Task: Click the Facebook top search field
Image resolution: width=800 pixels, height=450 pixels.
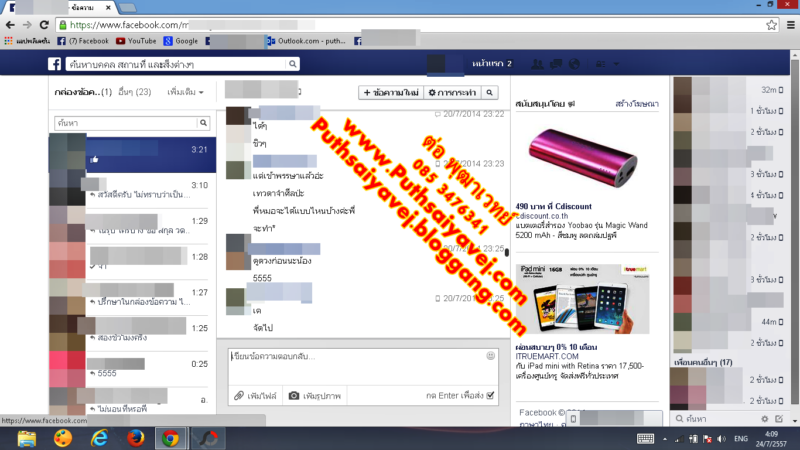Action: click(176, 64)
